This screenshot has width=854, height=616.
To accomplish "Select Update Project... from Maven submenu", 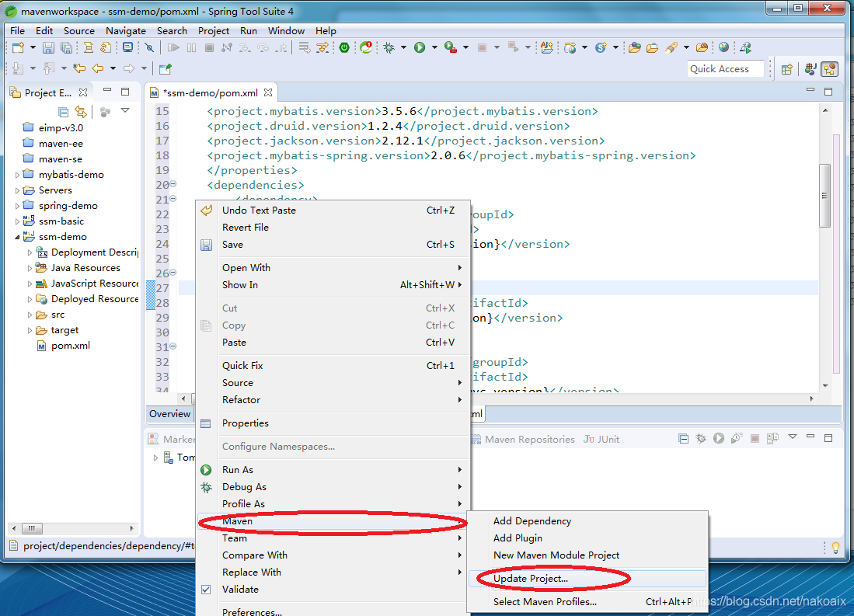I will click(x=531, y=579).
